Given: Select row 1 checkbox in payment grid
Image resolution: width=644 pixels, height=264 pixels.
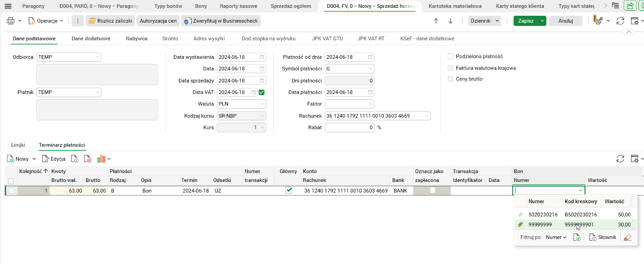Looking at the screenshot, I should click(11, 190).
